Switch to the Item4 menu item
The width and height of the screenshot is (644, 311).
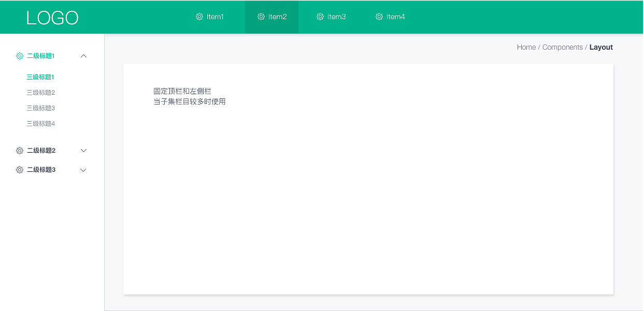click(390, 17)
